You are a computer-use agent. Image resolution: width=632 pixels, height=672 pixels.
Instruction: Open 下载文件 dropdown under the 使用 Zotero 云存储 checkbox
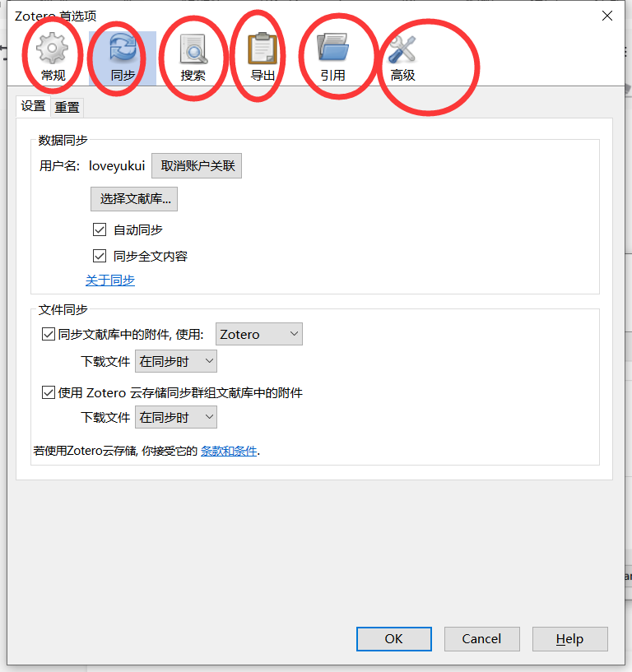176,417
